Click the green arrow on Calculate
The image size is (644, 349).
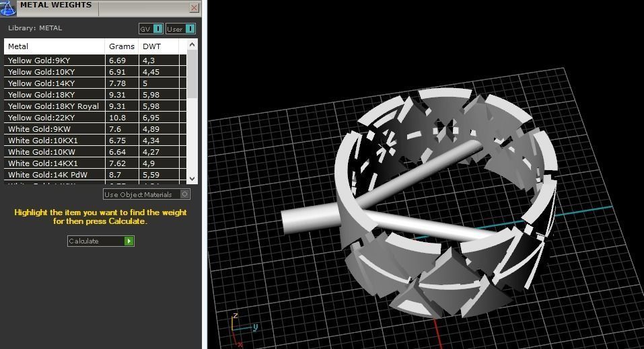pos(129,241)
